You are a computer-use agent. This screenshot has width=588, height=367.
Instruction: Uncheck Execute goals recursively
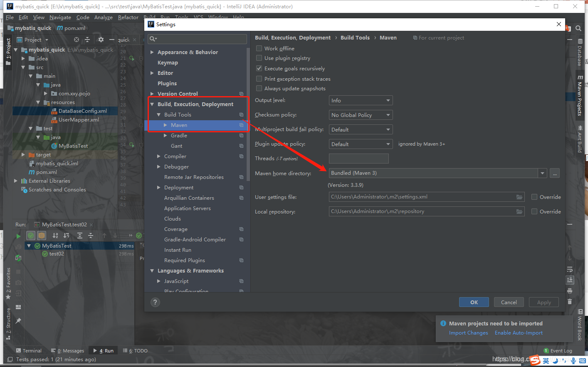pyautogui.click(x=259, y=68)
